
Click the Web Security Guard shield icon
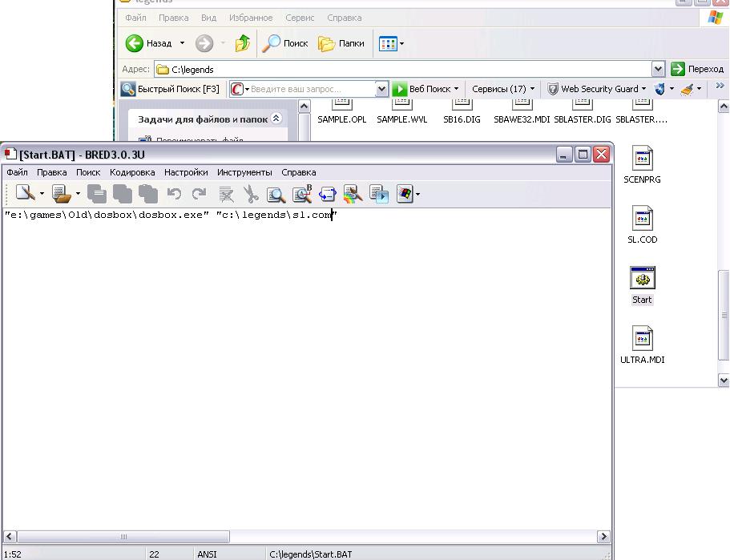click(x=552, y=89)
